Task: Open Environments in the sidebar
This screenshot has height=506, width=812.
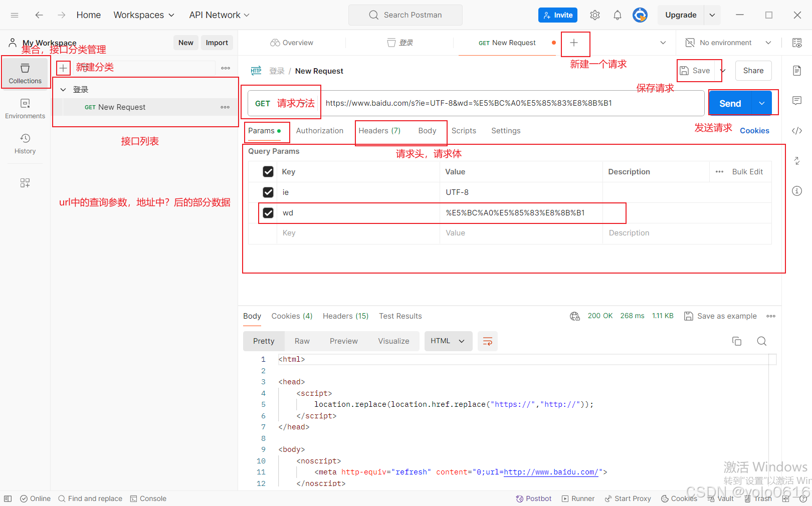Action: pyautogui.click(x=25, y=109)
